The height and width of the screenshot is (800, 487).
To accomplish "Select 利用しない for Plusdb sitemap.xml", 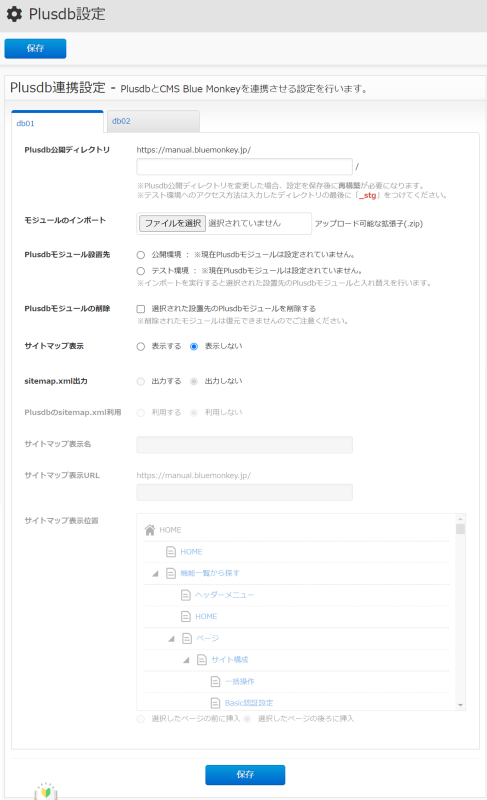I will (194, 413).
